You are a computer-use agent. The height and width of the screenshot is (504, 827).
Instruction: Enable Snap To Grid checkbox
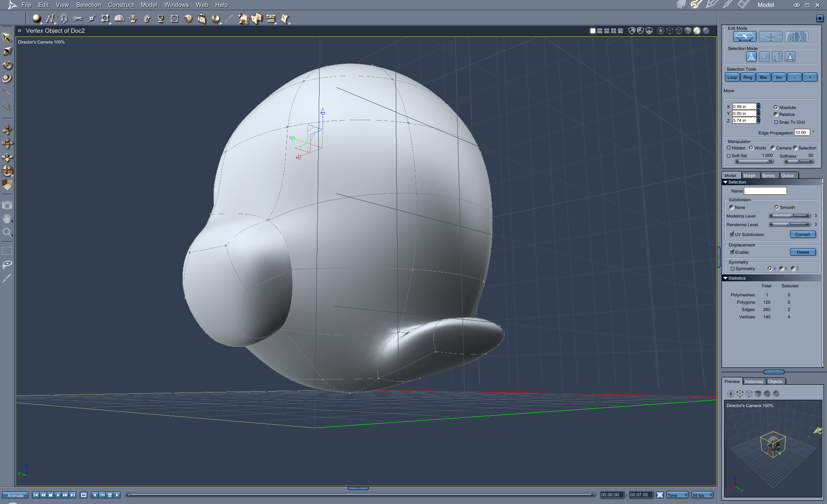click(x=776, y=122)
